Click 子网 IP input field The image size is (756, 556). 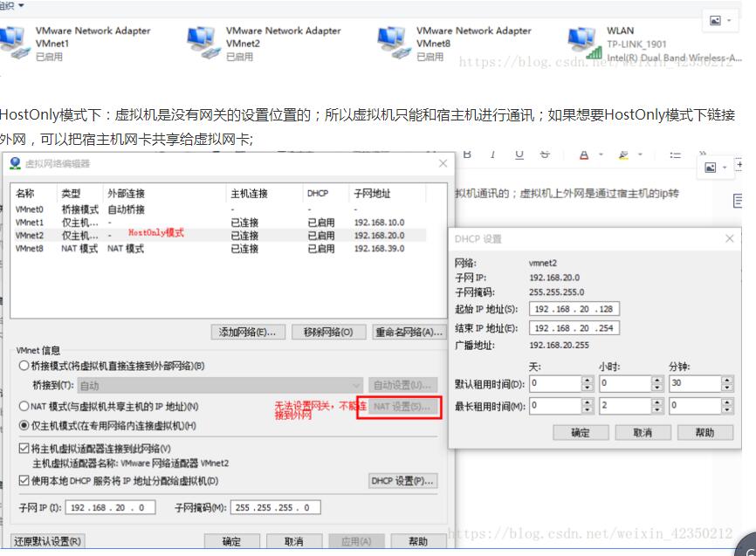coord(110,507)
